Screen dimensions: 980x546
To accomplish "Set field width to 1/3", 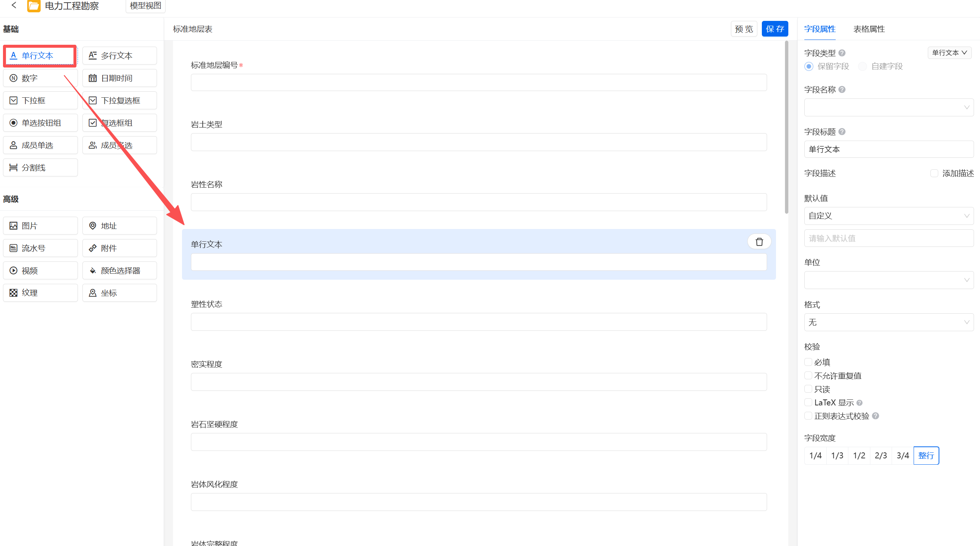I will [x=837, y=456].
